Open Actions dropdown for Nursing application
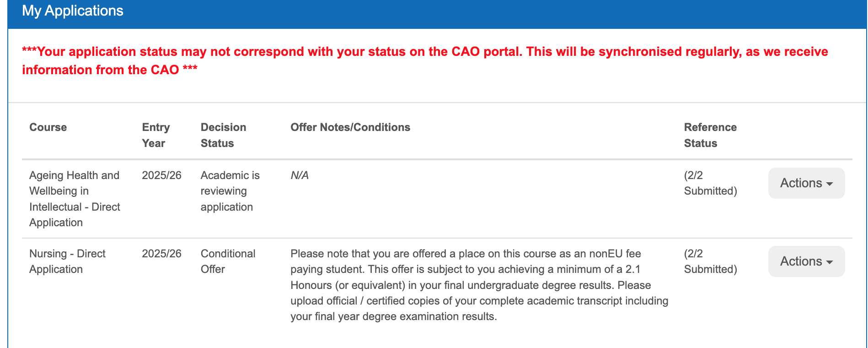The width and height of the screenshot is (868, 348). click(806, 261)
